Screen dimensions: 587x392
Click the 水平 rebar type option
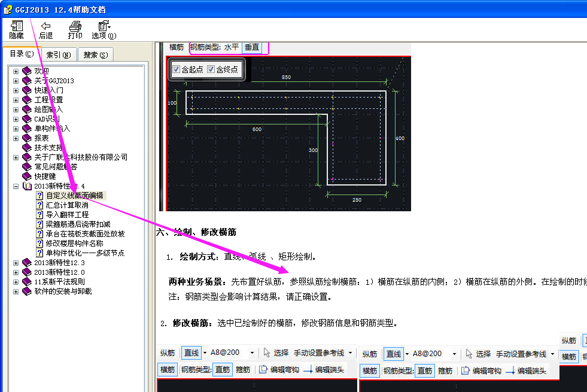pyautogui.click(x=232, y=47)
